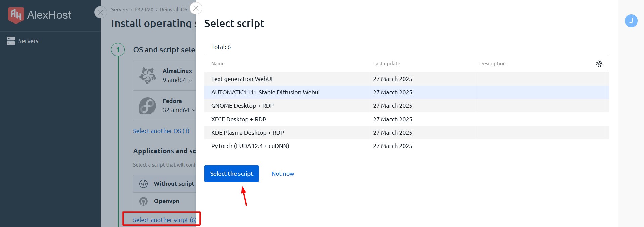The image size is (644, 227).
Task: Expand AlmaLinux 9-amd64 version dropdown
Action: pos(178,80)
